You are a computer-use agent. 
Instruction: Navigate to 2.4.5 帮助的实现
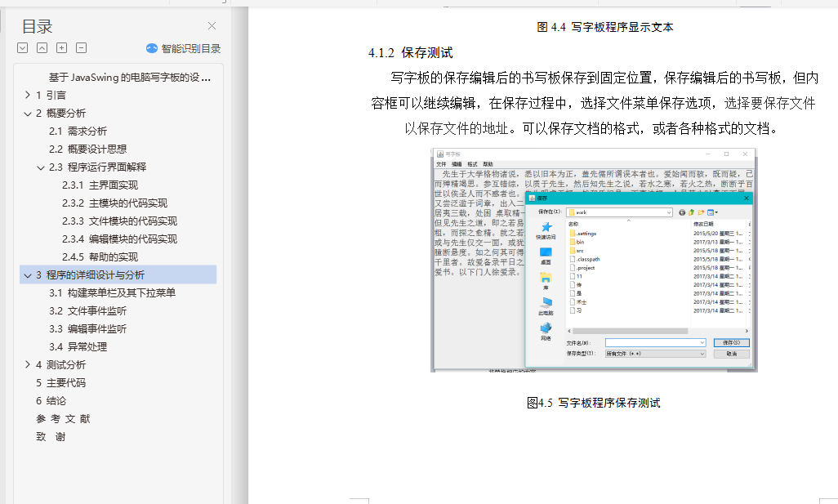point(100,257)
